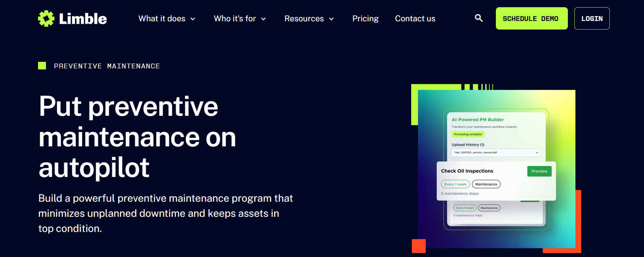The height and width of the screenshot is (257, 644).
Task: Open the search magnifier icon
Action: click(x=479, y=18)
